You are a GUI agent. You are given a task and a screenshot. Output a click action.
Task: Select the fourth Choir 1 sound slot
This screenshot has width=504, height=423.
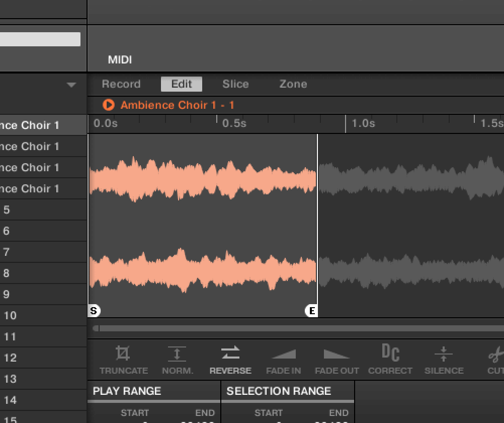click(43, 189)
